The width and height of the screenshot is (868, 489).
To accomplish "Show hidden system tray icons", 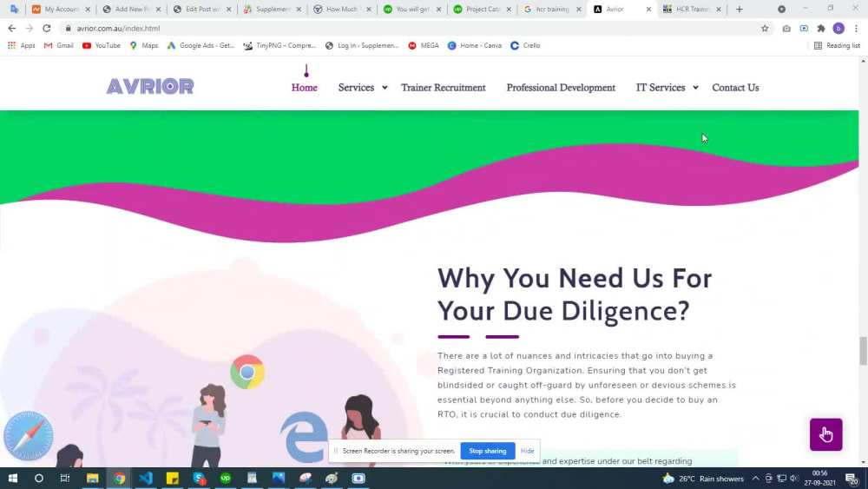I will click(755, 479).
